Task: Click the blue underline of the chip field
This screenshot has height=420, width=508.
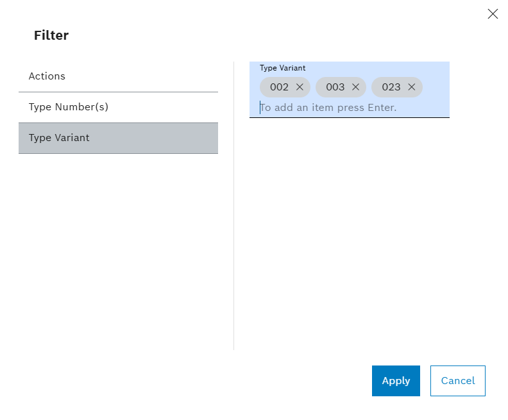Action: tap(350, 117)
